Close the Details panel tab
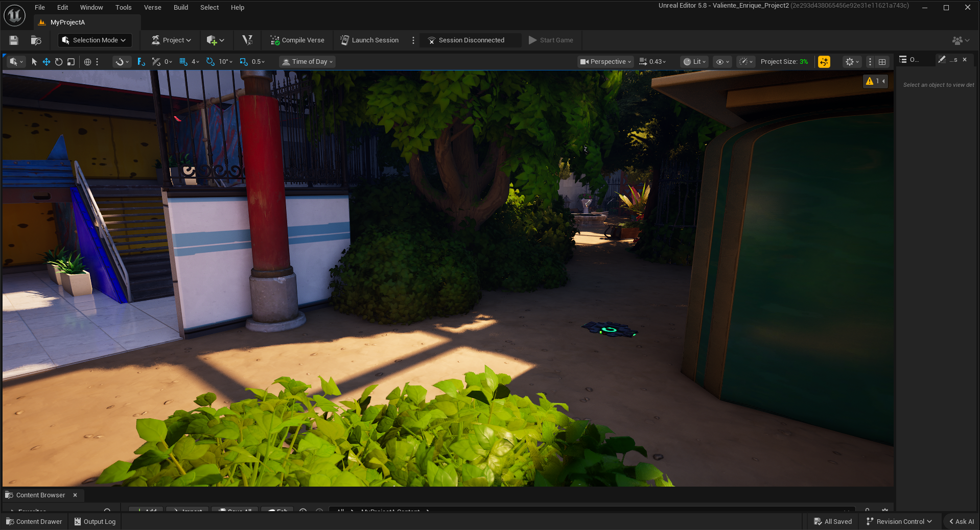Image resolution: width=980 pixels, height=530 pixels. (965, 60)
